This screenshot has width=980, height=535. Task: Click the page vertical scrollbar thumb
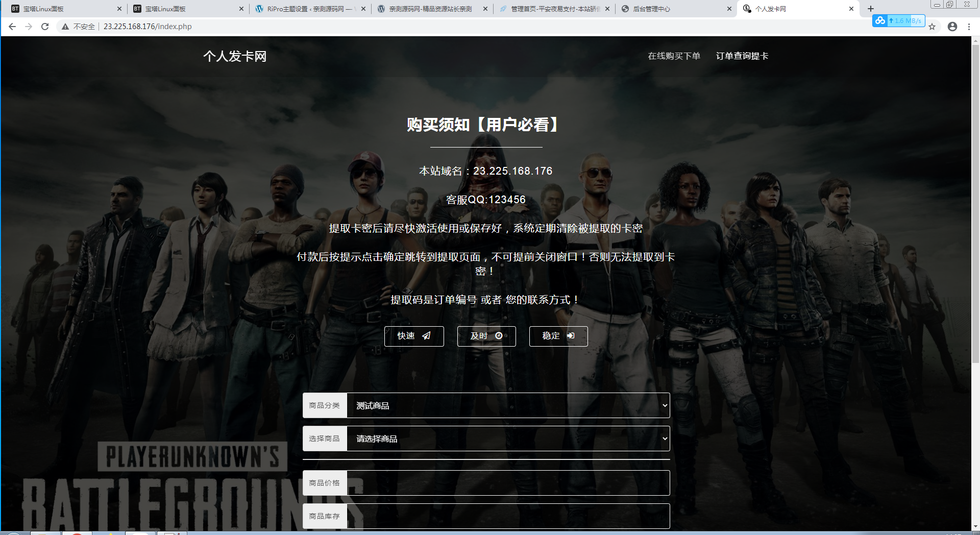click(975, 204)
